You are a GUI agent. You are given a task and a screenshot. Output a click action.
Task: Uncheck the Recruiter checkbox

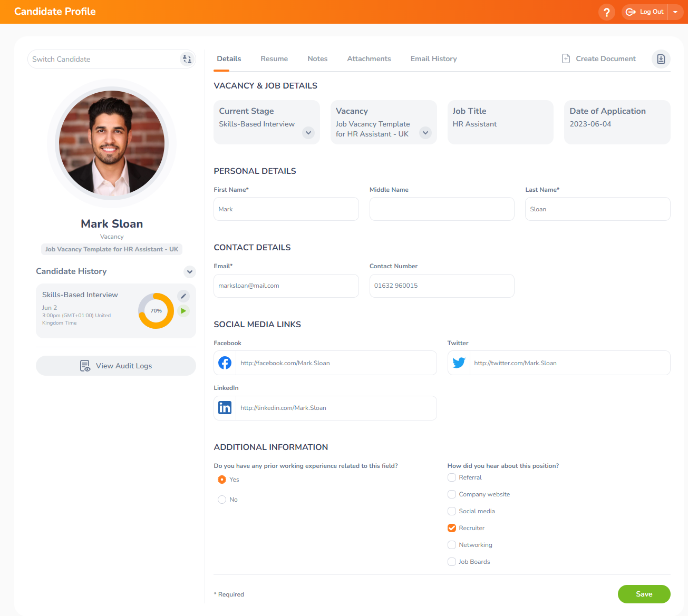click(x=451, y=527)
